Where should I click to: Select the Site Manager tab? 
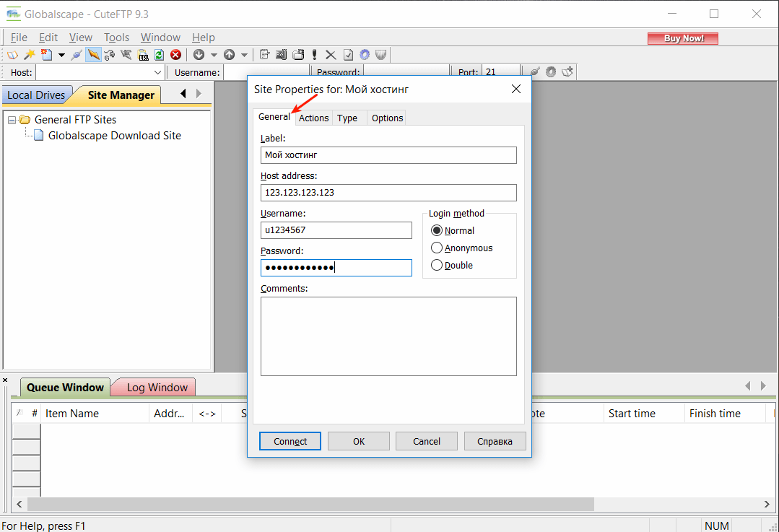click(121, 95)
